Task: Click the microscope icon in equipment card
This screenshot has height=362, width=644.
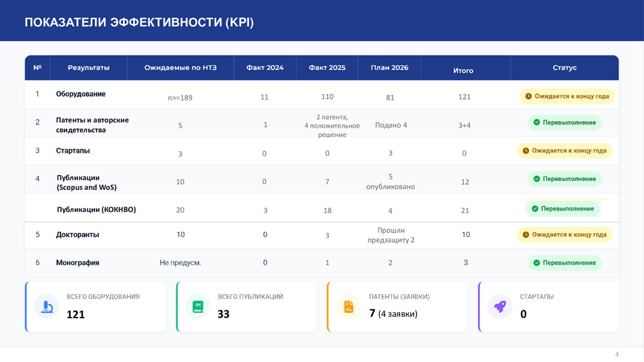Action: coord(46,307)
